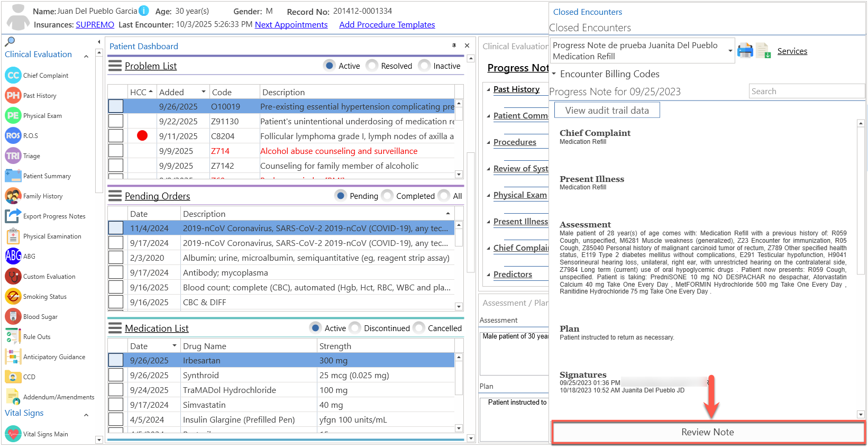Open the Services link
Screen dimensions: 868x448
tap(792, 51)
